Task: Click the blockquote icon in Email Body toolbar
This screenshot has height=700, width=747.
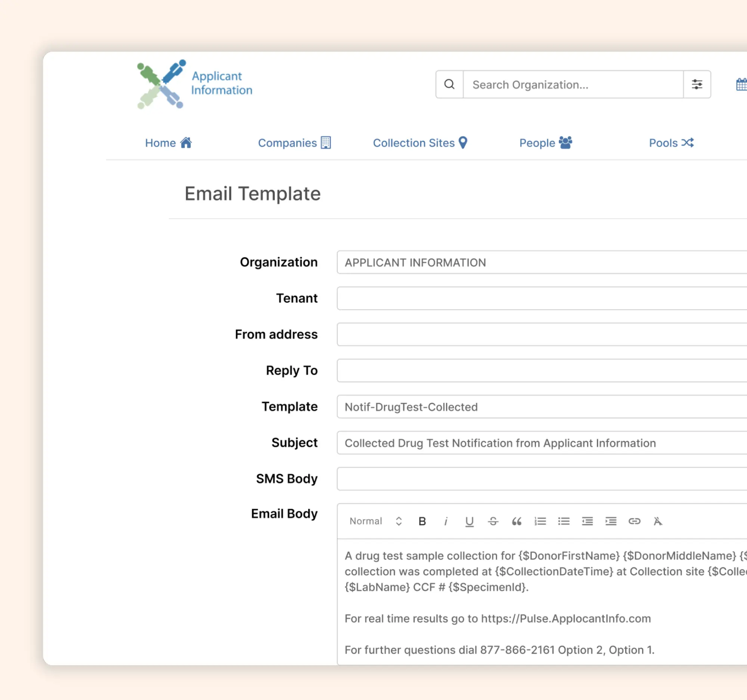Action: [x=517, y=521]
